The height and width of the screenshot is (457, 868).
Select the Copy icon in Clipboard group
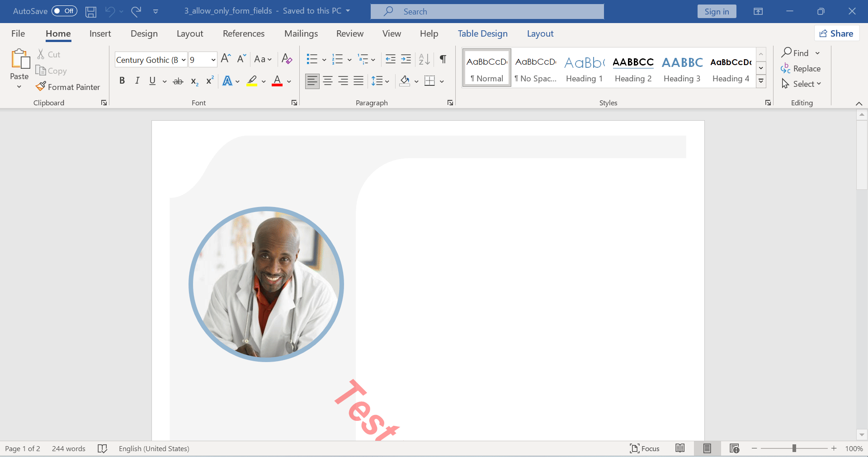(51, 71)
